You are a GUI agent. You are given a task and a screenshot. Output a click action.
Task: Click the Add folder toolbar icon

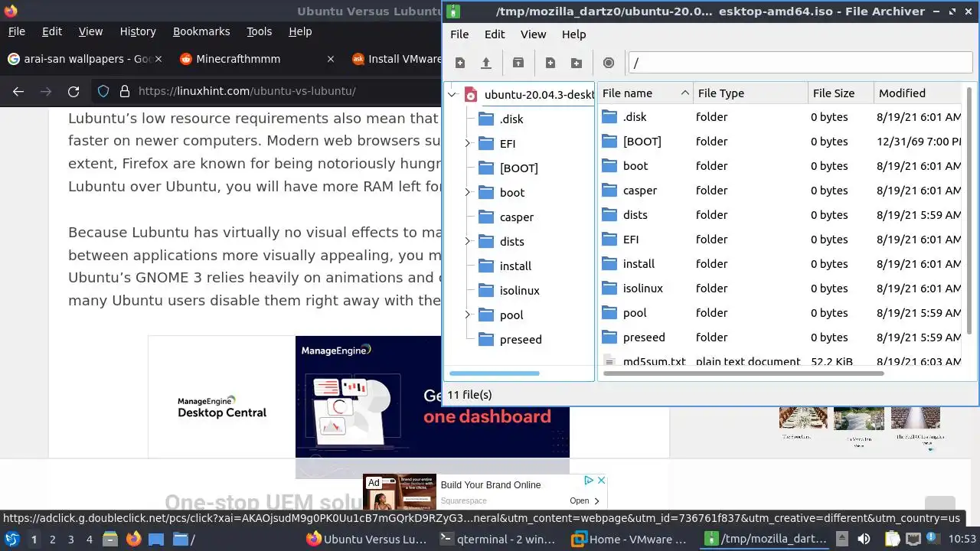point(577,63)
